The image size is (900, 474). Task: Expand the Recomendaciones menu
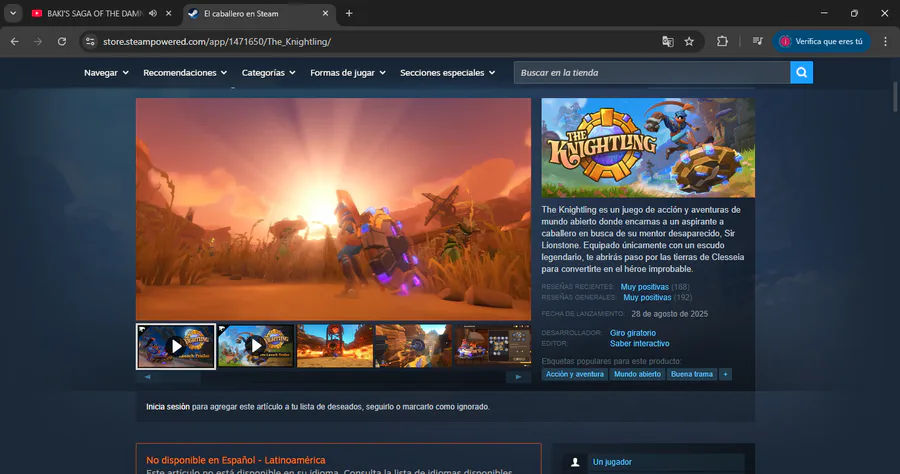[185, 73]
